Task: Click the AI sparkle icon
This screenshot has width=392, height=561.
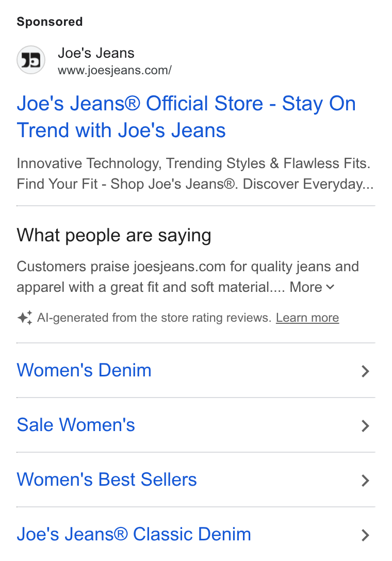Action: coord(25,317)
